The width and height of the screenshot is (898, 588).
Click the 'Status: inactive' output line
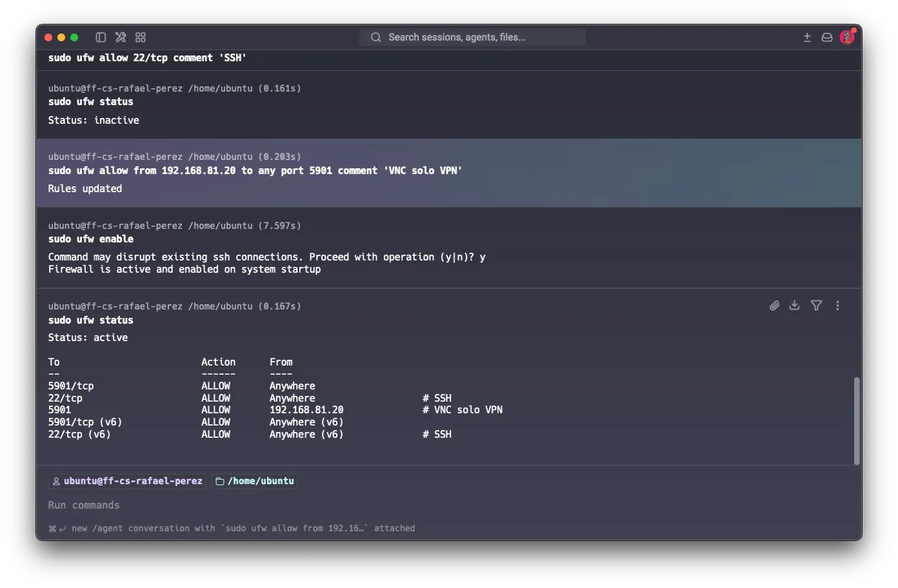tap(94, 121)
